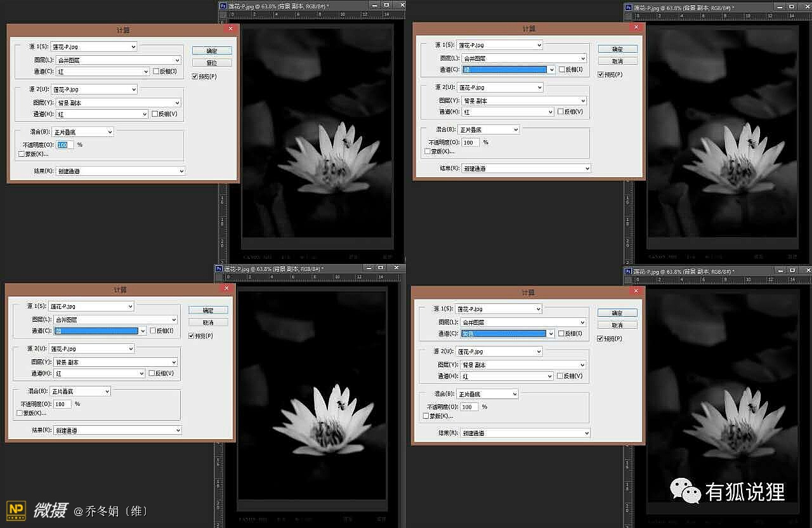Close the bottom-right 计算 dialog with red X

[x=636, y=292]
